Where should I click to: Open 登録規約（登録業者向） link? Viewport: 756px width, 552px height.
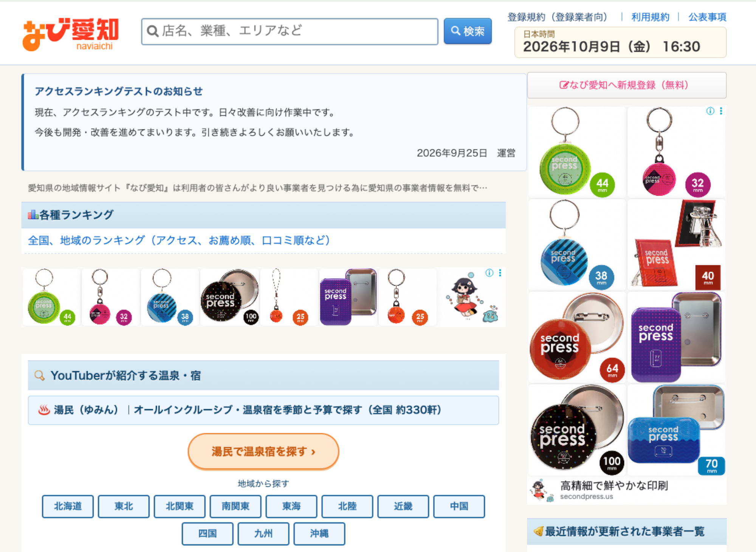click(x=557, y=17)
